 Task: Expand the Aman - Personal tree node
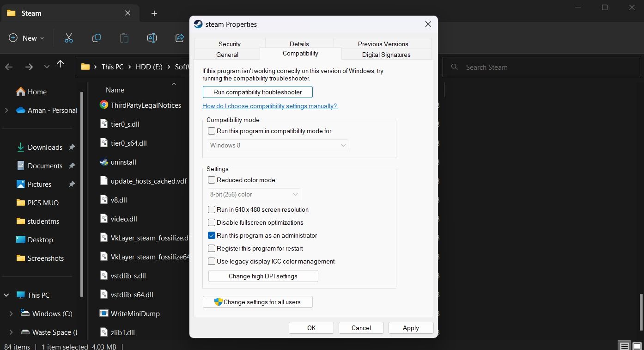pos(6,110)
